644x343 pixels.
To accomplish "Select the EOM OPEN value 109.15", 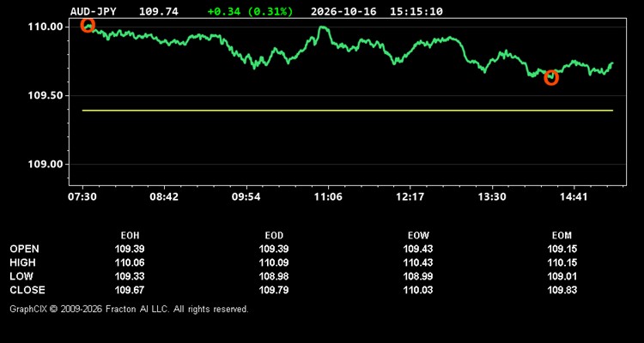I will click(562, 249).
